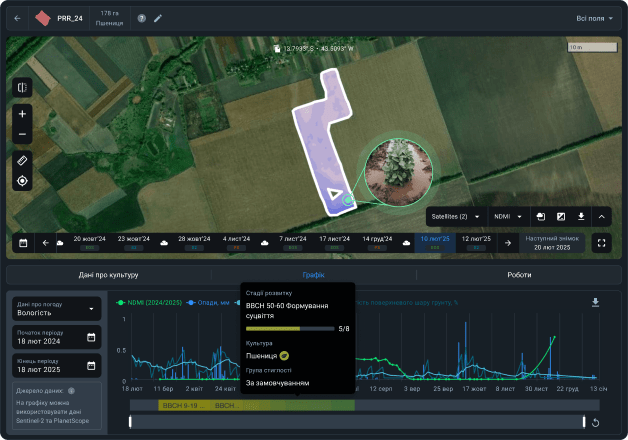628x440 pixels.
Task: Center map with the locate target icon
Action: (22, 181)
